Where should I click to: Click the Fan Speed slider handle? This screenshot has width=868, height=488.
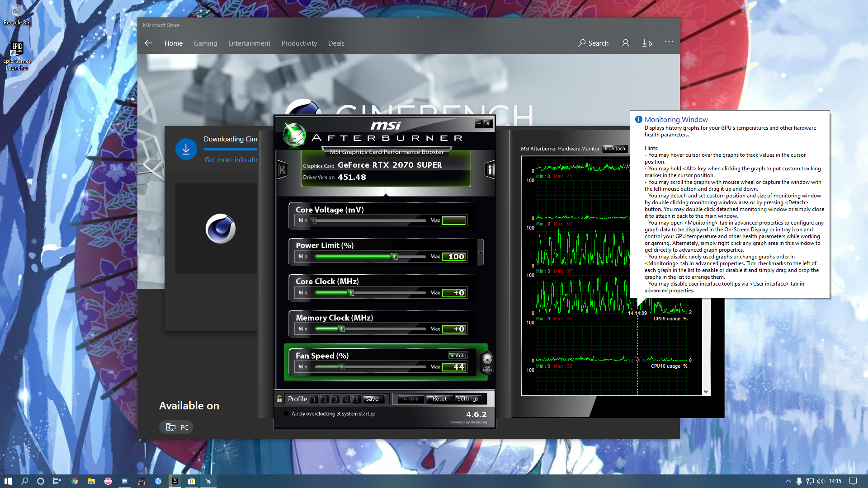coord(342,367)
